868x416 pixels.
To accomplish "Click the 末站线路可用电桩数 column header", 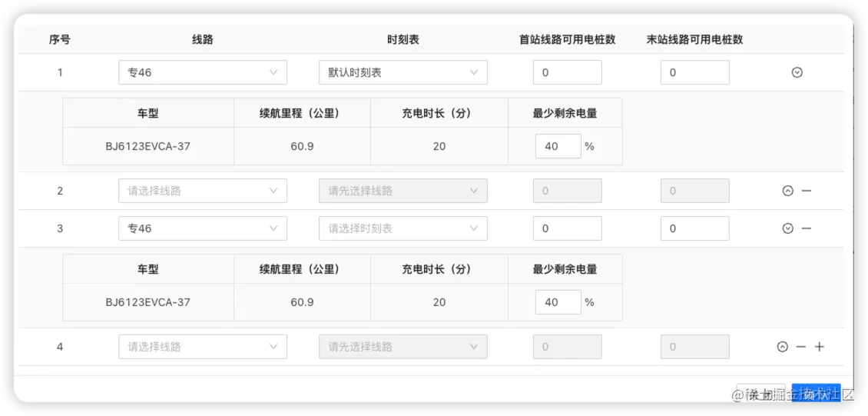I will point(694,39).
